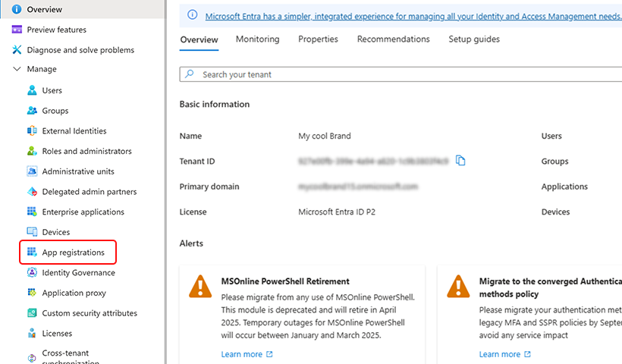Open Diagnose and solve problems
The image size is (622, 364).
82,49
